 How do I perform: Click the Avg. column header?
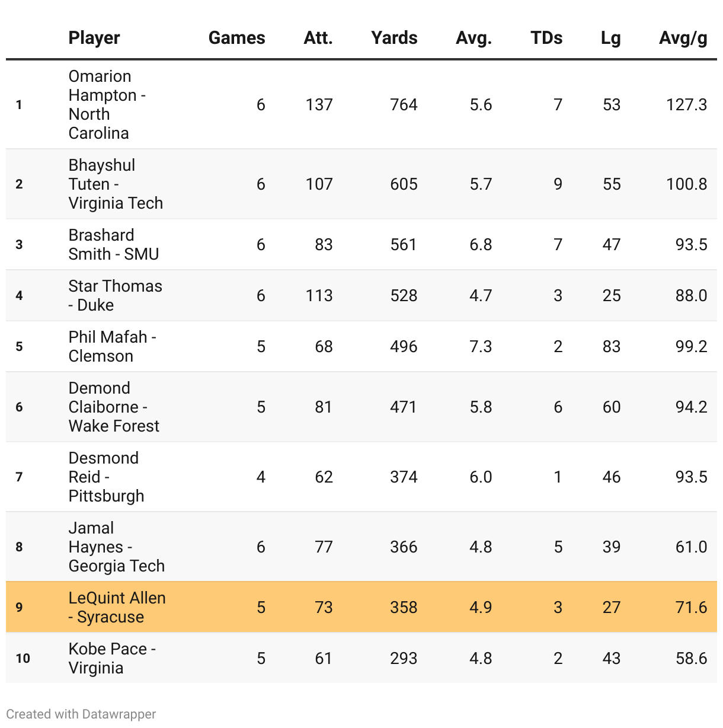474,38
